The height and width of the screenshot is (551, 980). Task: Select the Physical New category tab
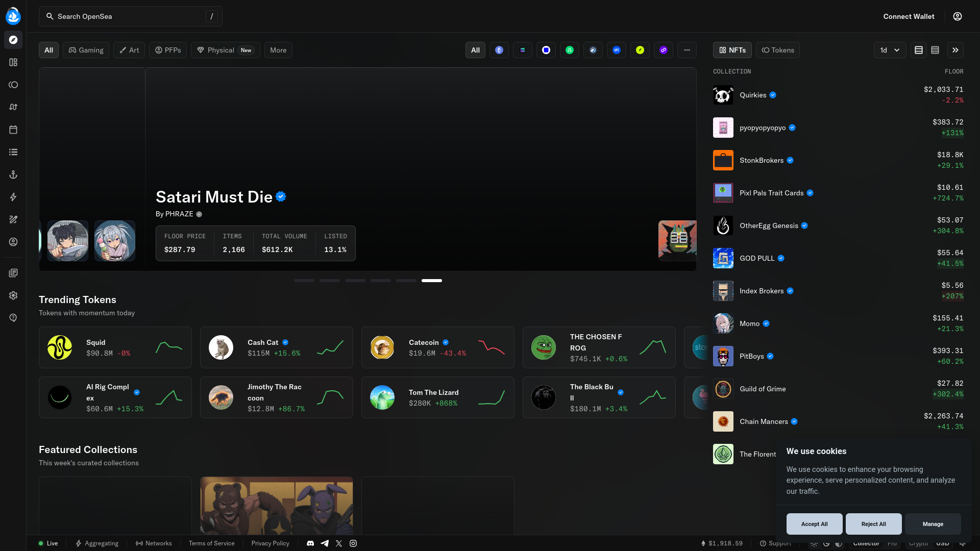(x=226, y=50)
